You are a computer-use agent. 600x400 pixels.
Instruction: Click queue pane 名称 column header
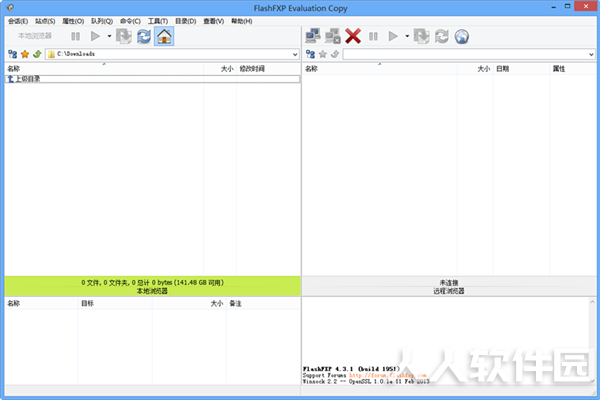(41, 303)
